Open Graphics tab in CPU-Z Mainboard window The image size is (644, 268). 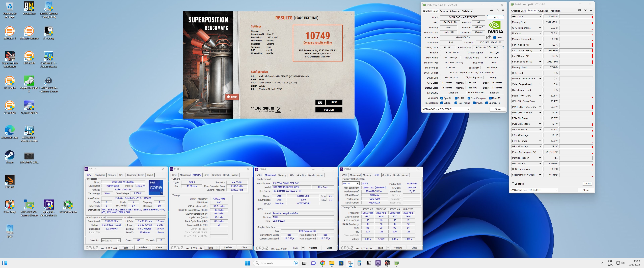tap(301, 175)
